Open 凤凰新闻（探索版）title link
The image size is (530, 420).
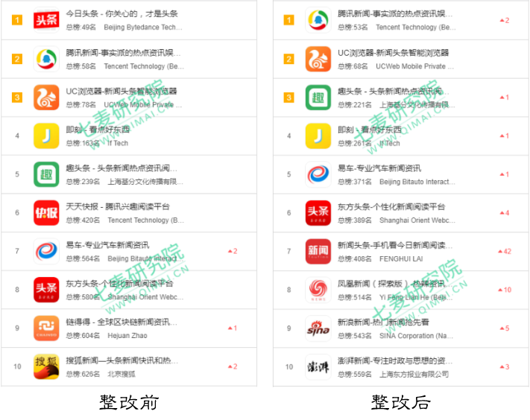pos(394,284)
